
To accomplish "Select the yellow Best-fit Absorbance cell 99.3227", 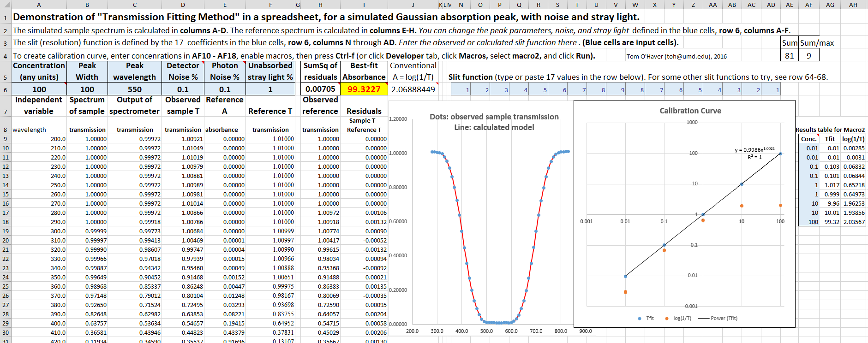I will (x=364, y=89).
